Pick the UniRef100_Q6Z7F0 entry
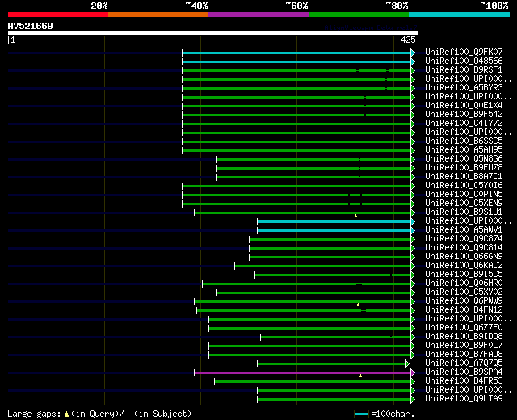517x420 pixels. tap(464, 328)
